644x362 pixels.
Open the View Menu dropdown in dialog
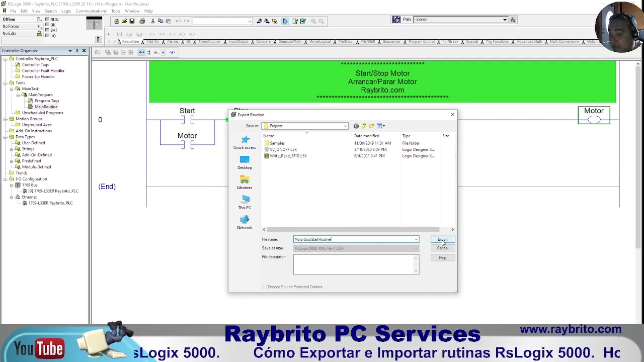click(x=381, y=126)
